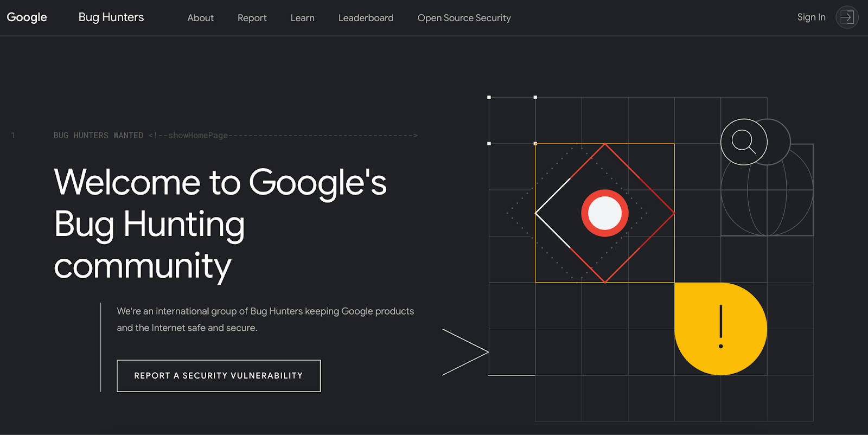Screen dimensions: 868x435
Task: Go to the Report page
Action: (x=252, y=18)
